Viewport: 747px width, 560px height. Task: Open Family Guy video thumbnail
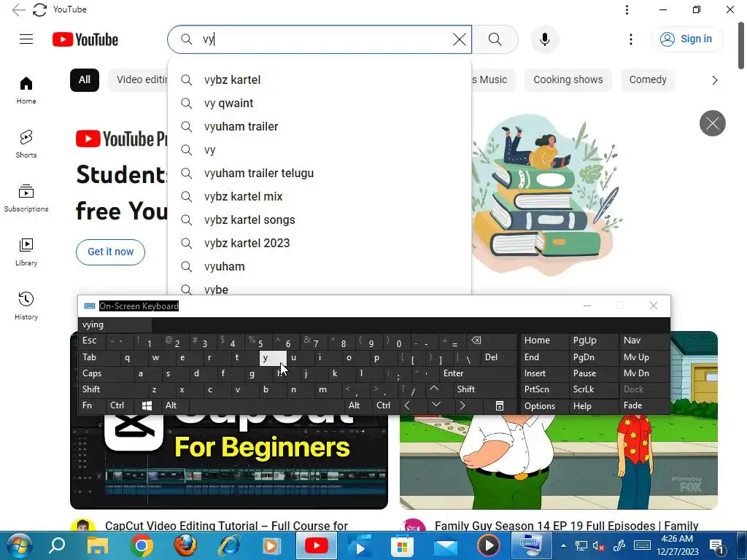tap(558, 461)
